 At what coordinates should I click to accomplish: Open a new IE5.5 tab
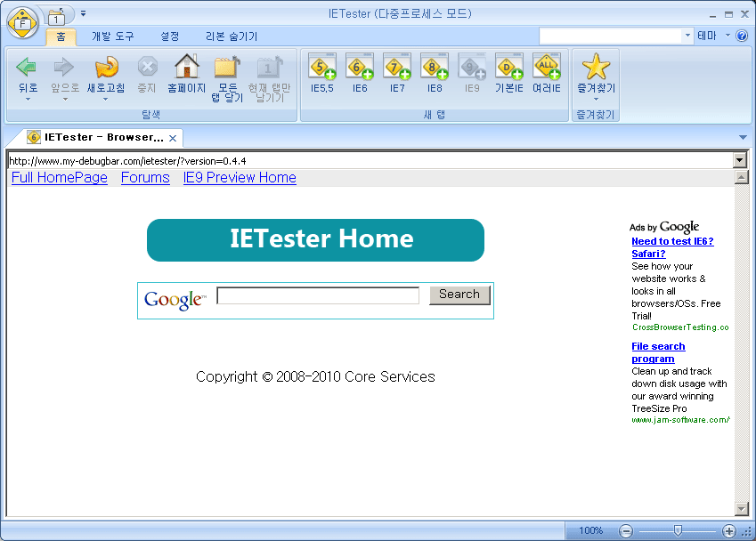pos(322,68)
